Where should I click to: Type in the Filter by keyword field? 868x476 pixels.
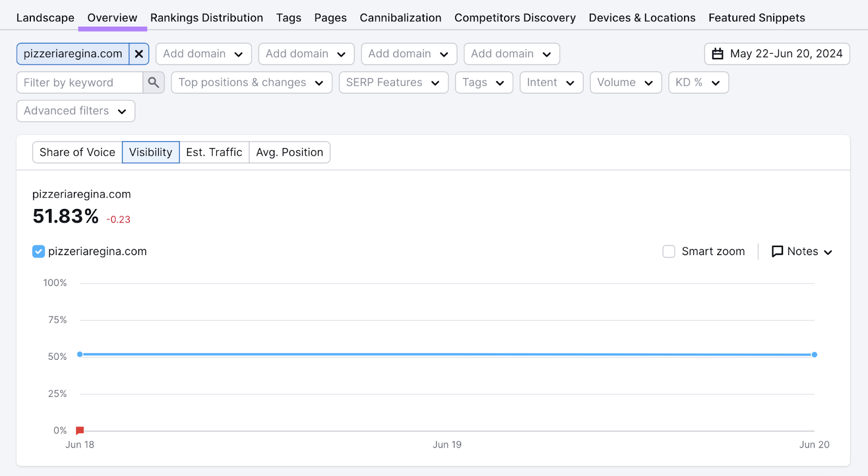tap(80, 82)
